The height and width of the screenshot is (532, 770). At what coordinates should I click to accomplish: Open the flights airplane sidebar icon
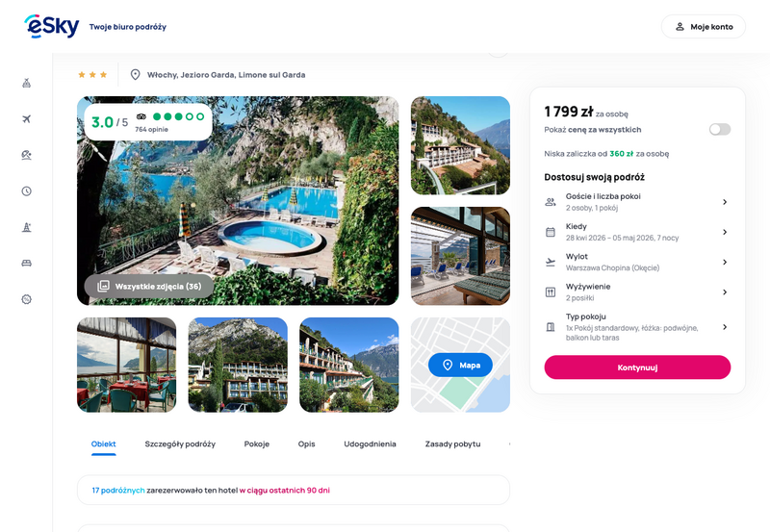click(x=27, y=118)
